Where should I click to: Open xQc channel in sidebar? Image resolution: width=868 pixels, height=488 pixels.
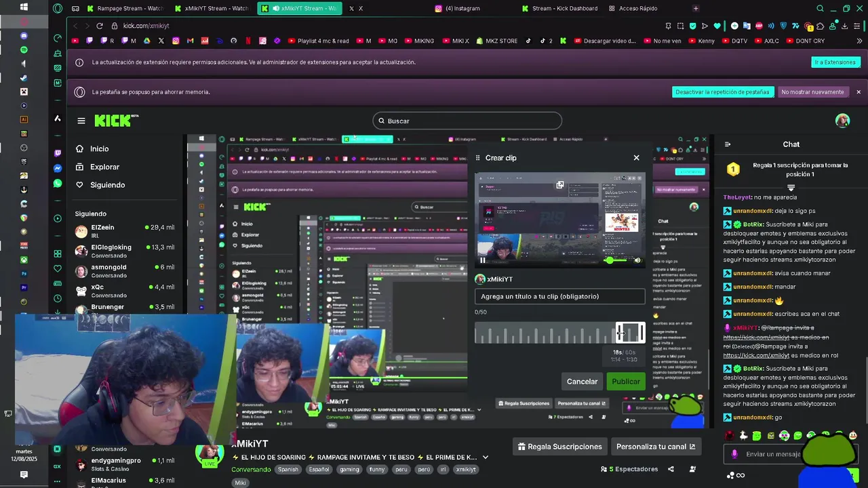125,291
